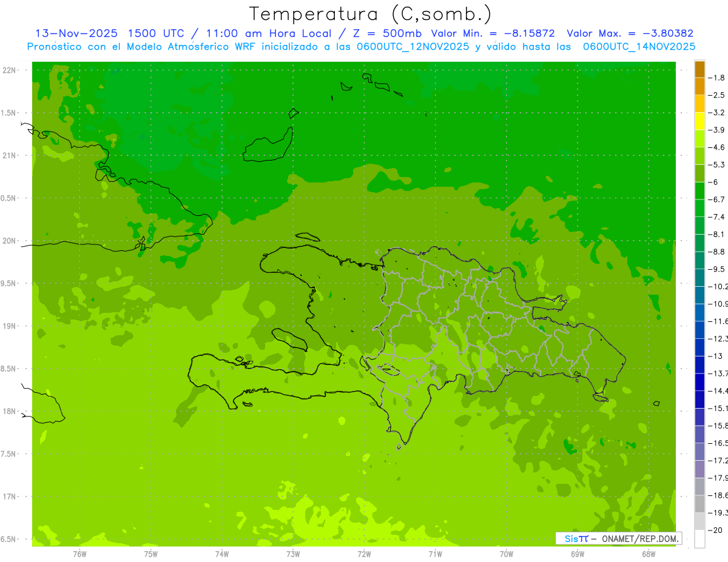Click the gray swatch between -18.6 and -19.3
Image resolution: width=728 pixels, height=562 pixels.
point(699,504)
